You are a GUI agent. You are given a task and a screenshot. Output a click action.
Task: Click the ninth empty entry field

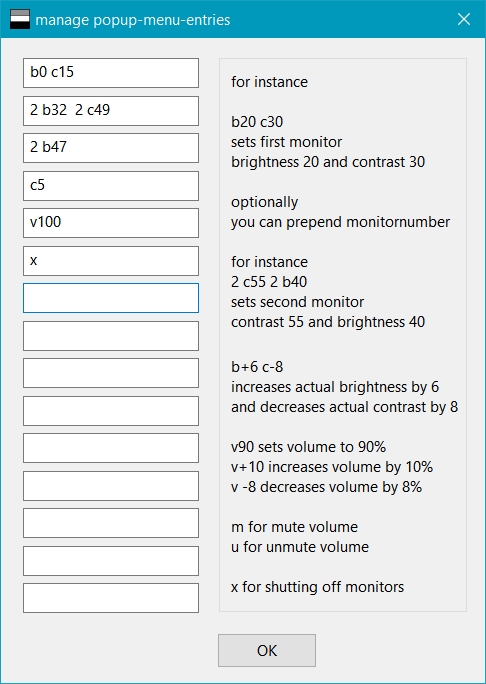(x=111, y=373)
